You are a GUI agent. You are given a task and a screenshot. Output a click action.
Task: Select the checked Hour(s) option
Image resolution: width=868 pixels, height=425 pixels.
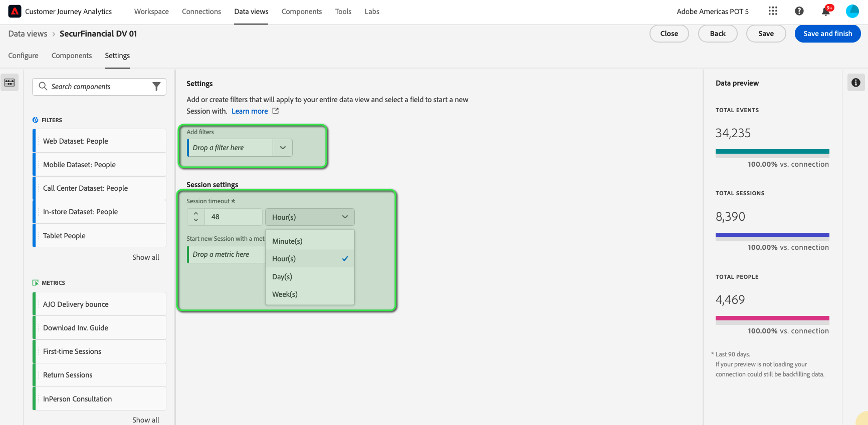coord(310,259)
